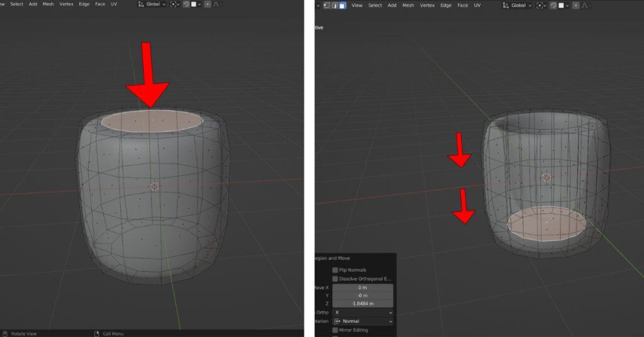Activate face select mode in right viewport
Image resolution: width=644 pixels, height=337 pixels.
(x=342, y=5)
